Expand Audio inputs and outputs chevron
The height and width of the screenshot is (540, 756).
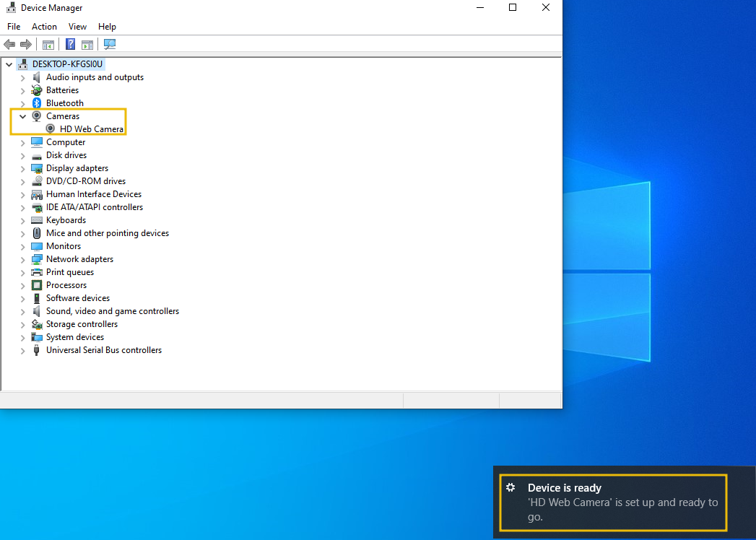click(22, 78)
